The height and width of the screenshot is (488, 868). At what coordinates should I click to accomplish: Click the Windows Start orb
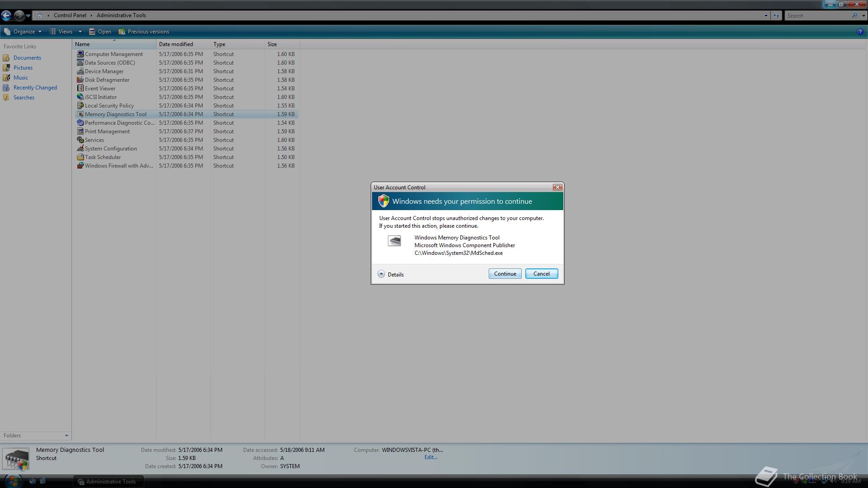click(x=13, y=481)
